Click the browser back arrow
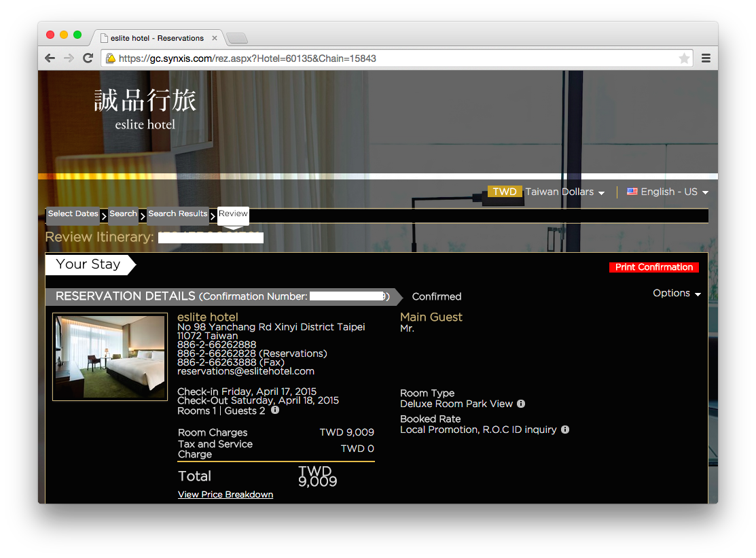The height and width of the screenshot is (558, 756). (x=50, y=58)
